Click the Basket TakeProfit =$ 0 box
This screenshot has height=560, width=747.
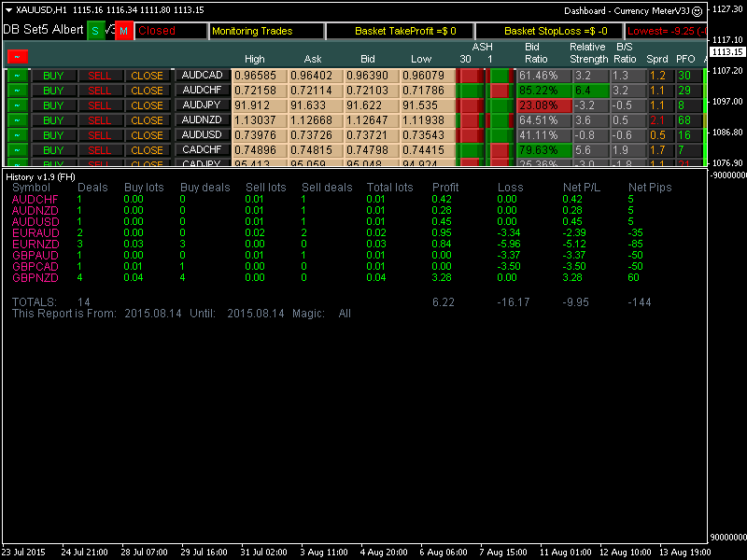[x=401, y=31]
